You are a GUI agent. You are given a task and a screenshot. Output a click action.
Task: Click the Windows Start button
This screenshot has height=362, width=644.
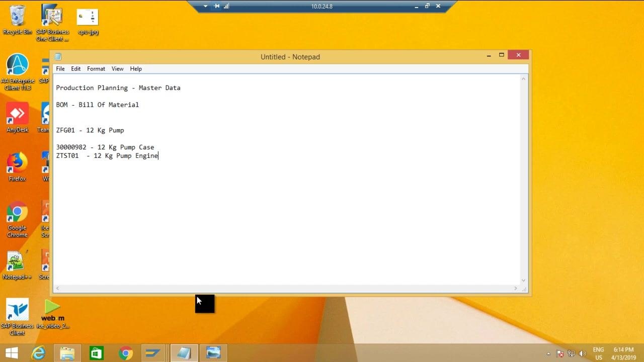11,353
